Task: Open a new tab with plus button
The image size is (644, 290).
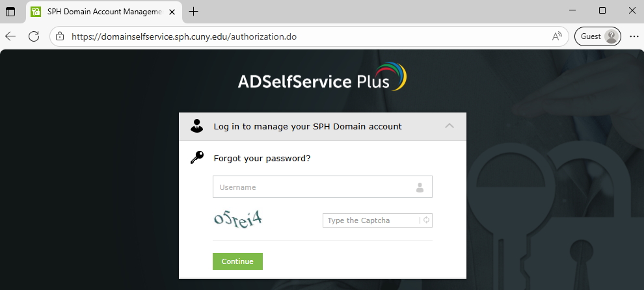Action: 193,12
